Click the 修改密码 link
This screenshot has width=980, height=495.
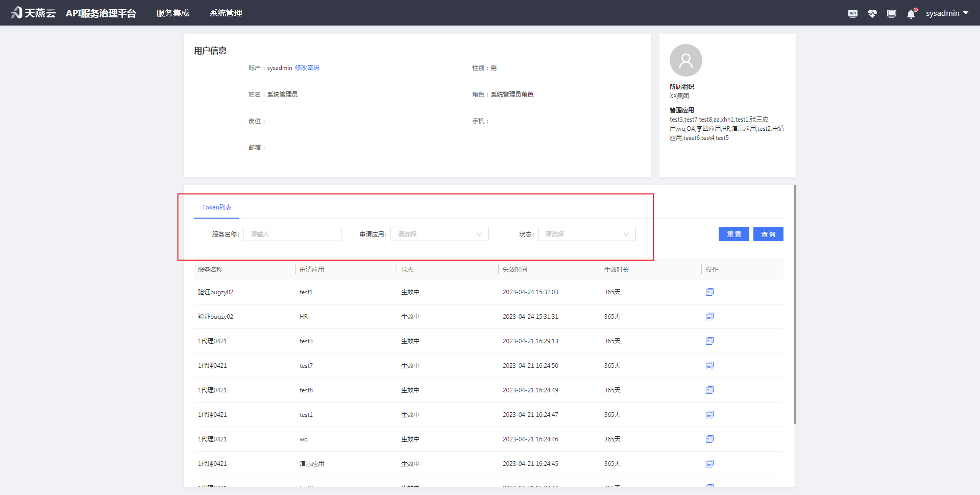click(307, 67)
